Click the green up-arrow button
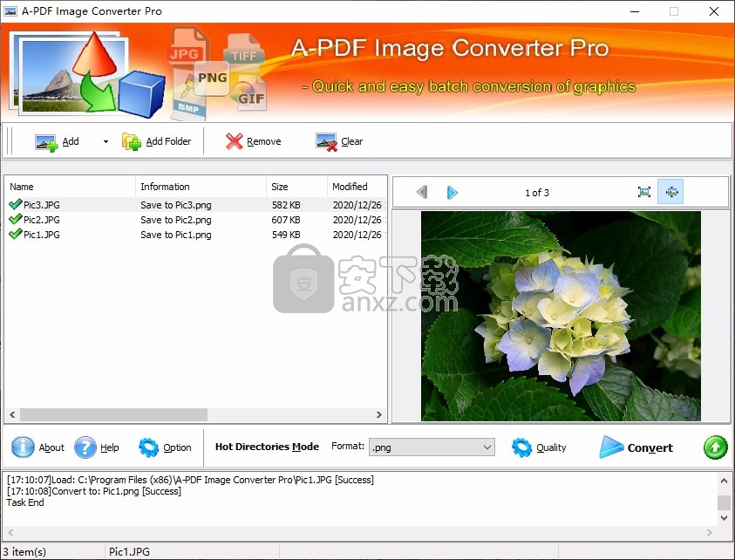The image size is (735, 560). [715, 447]
